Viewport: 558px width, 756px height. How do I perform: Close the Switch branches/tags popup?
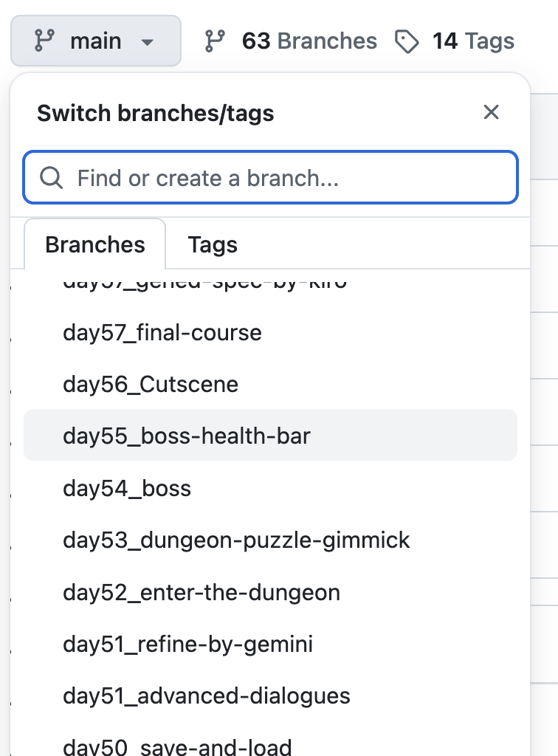[x=491, y=112]
